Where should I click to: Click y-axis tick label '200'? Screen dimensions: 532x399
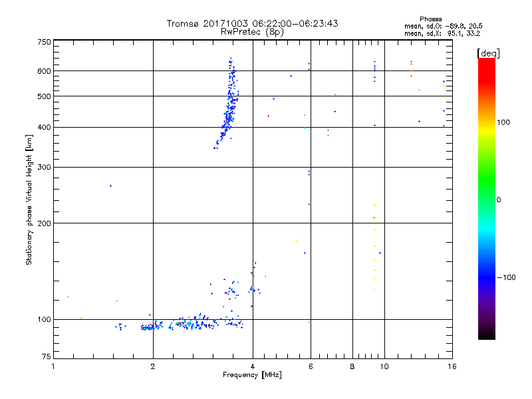pos(44,223)
